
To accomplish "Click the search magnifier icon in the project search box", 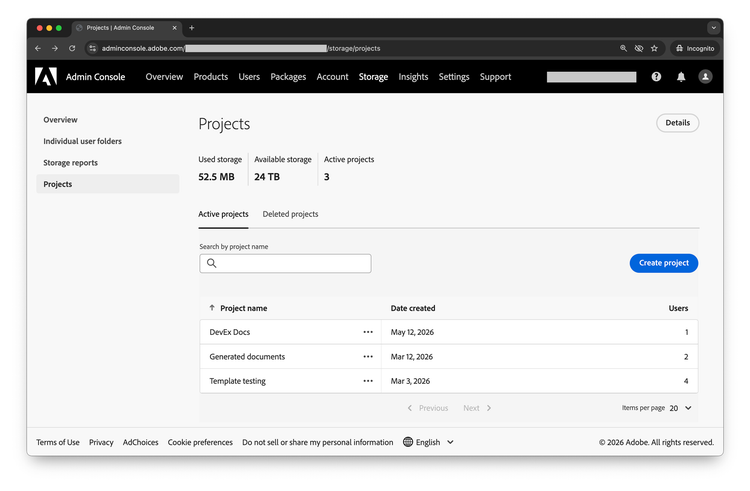I will [211, 263].
